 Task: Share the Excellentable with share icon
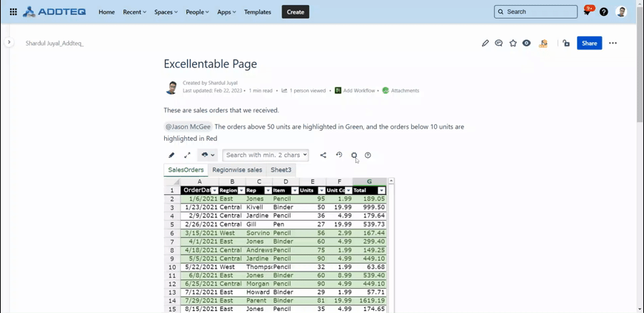point(323,155)
